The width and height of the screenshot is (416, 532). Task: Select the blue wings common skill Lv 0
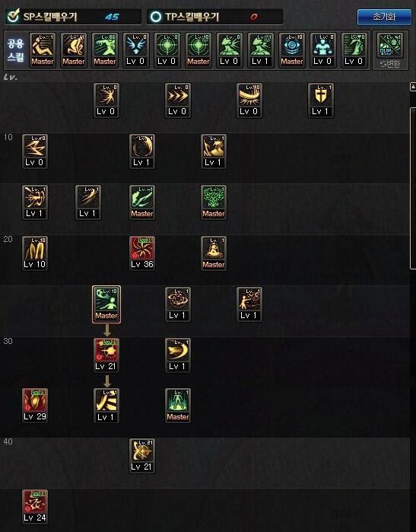point(135,50)
